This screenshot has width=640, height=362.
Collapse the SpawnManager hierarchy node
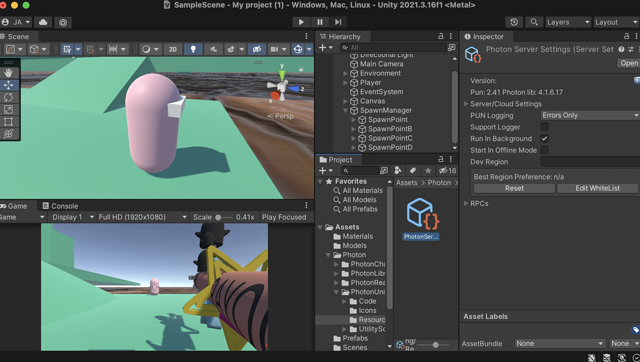point(345,110)
